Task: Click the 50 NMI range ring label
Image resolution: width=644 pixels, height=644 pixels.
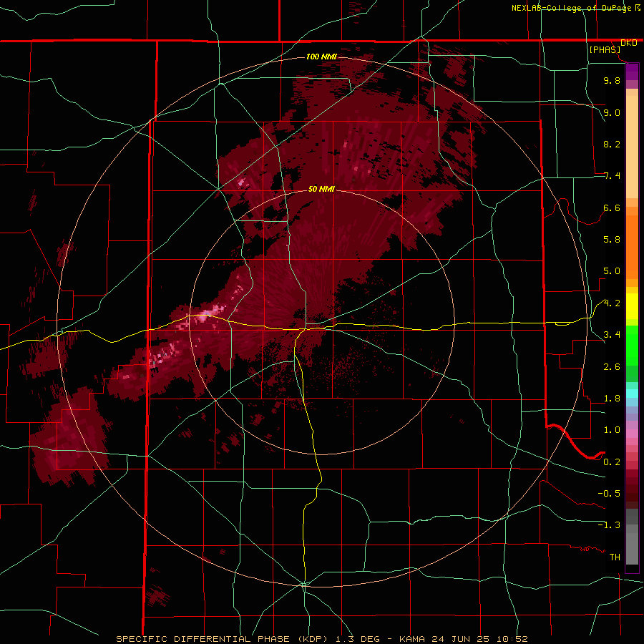Action: 321,189
